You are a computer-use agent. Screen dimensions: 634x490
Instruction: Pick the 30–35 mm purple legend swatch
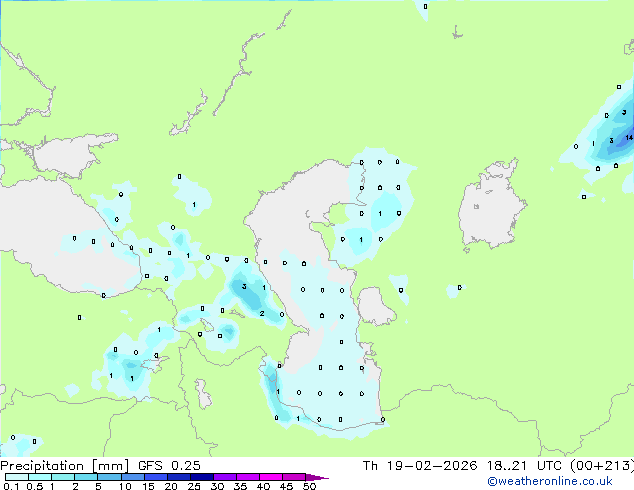225,477
